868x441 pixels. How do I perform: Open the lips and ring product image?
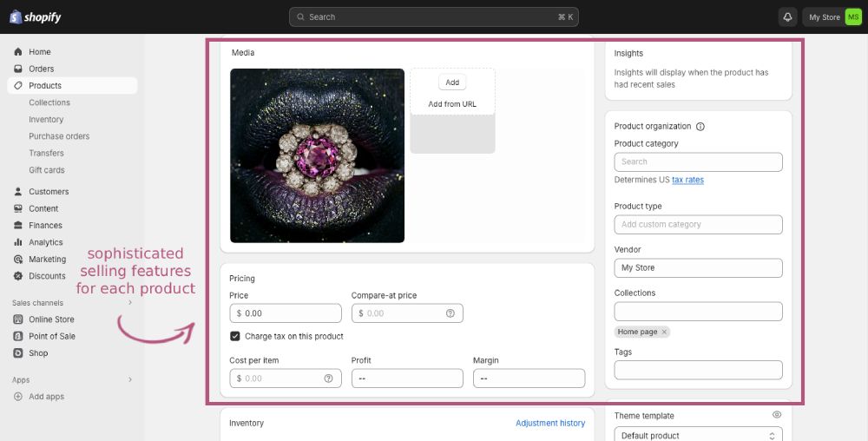click(x=317, y=155)
